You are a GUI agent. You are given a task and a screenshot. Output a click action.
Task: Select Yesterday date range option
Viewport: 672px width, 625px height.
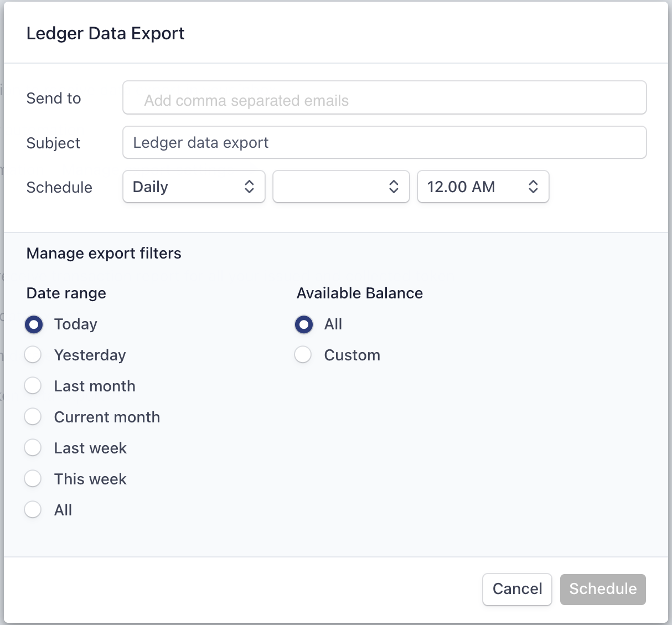(33, 355)
